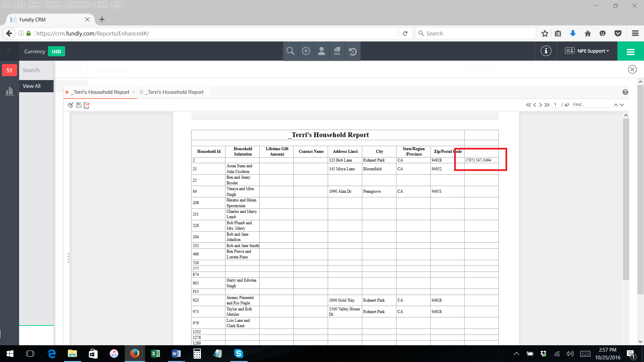Screen dimensions: 644x362
Task: Expand the left sidebar arrow
Action: pyautogui.click(x=9, y=51)
